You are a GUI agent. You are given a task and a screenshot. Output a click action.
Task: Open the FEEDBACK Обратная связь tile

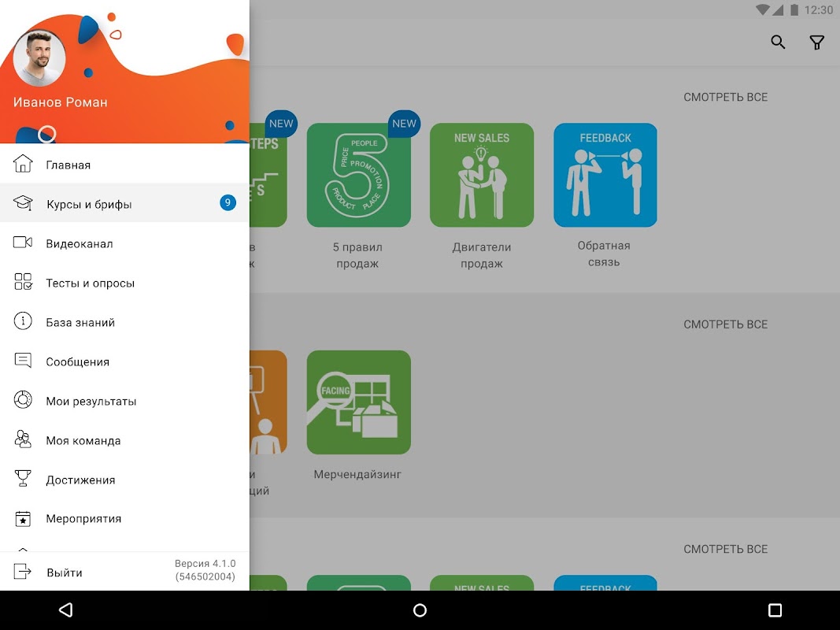(x=605, y=175)
